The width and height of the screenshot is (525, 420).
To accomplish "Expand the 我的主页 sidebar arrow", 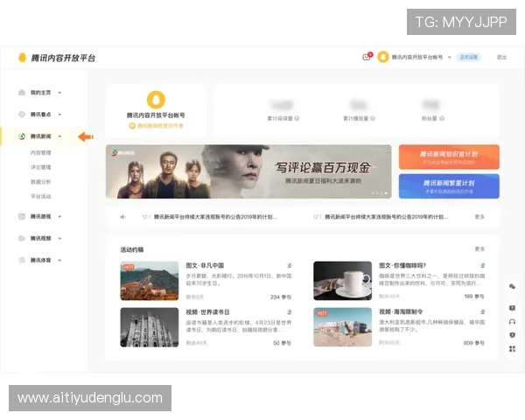I will (59, 92).
